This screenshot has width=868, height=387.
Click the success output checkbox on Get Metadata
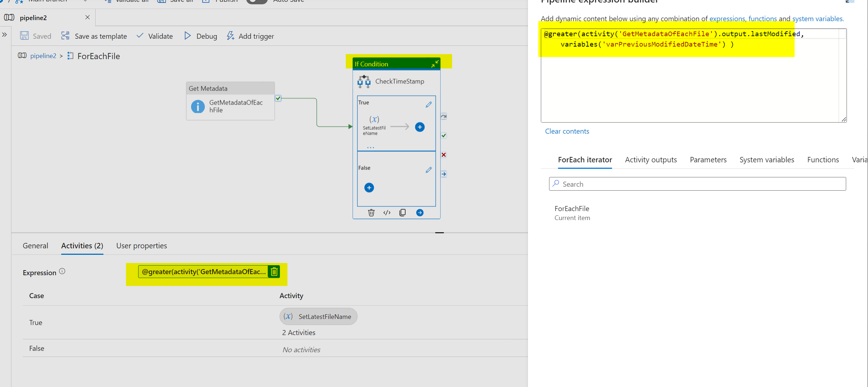[x=278, y=98]
